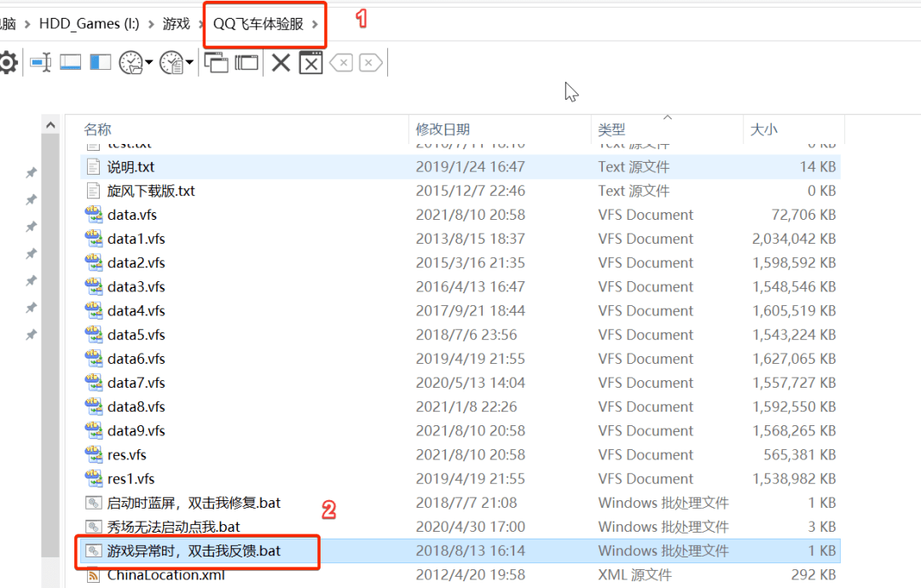This screenshot has width=921, height=588.
Task: Click the VFS icon beside data.vfs
Action: pyautogui.click(x=94, y=215)
